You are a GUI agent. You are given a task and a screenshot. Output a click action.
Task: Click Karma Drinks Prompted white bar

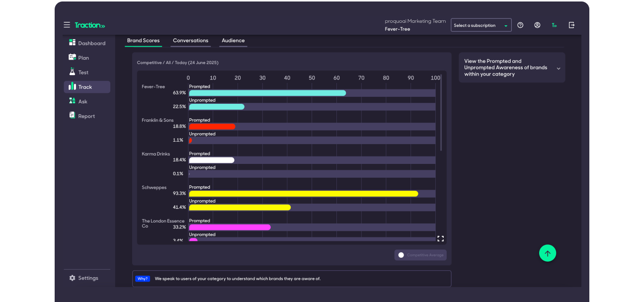coord(212,160)
